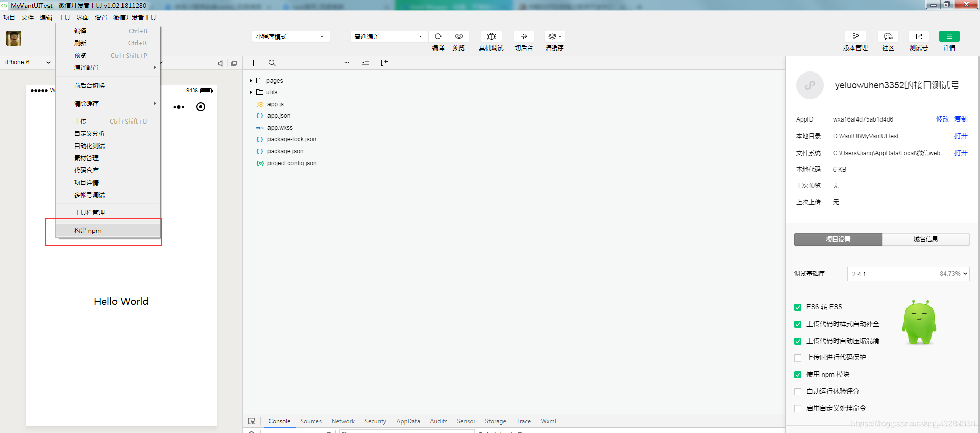Screen dimensions: 980x433
Task: Add new file with plus icon
Action: point(253,63)
